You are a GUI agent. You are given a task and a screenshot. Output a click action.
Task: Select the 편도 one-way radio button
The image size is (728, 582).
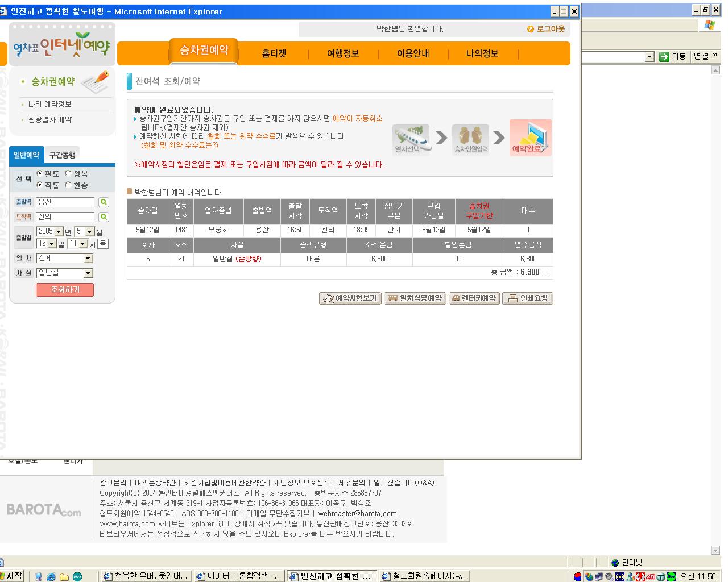click(40, 173)
